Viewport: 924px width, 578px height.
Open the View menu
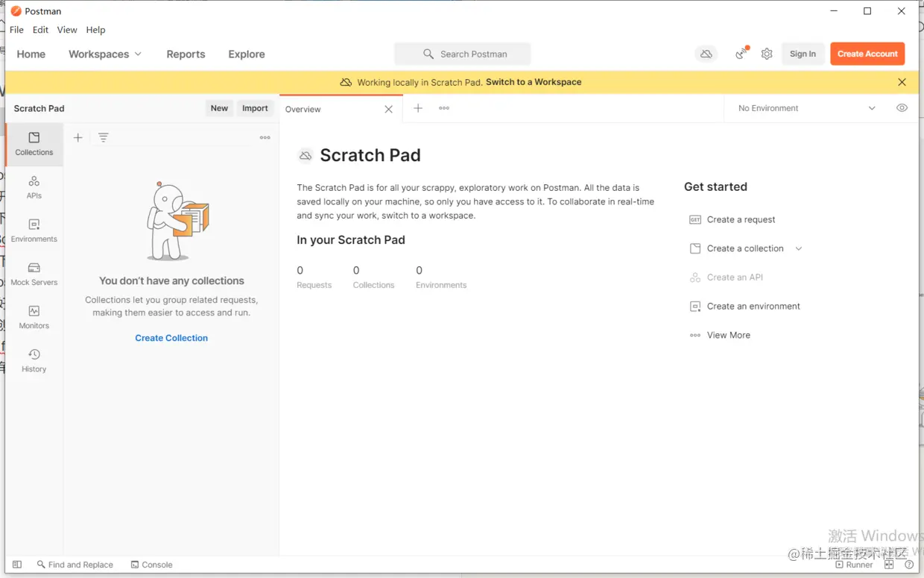click(x=67, y=30)
